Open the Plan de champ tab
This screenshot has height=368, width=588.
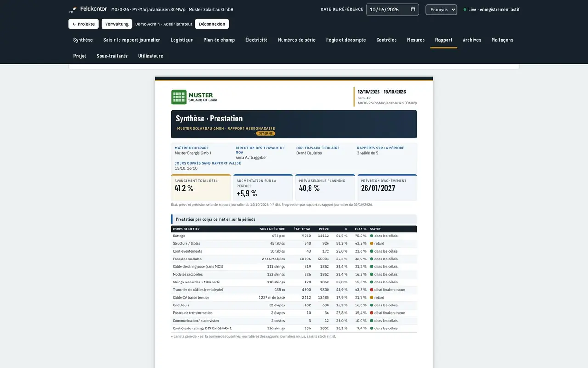click(219, 40)
